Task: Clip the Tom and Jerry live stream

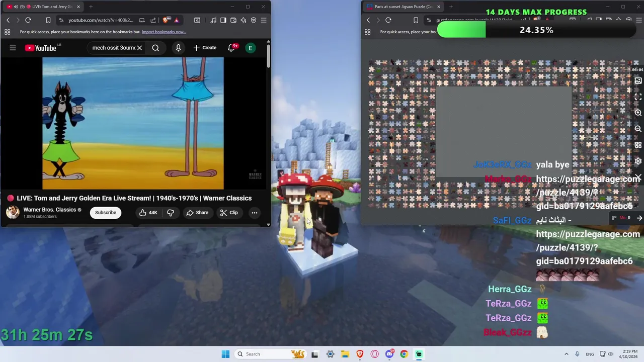Action: (229, 213)
